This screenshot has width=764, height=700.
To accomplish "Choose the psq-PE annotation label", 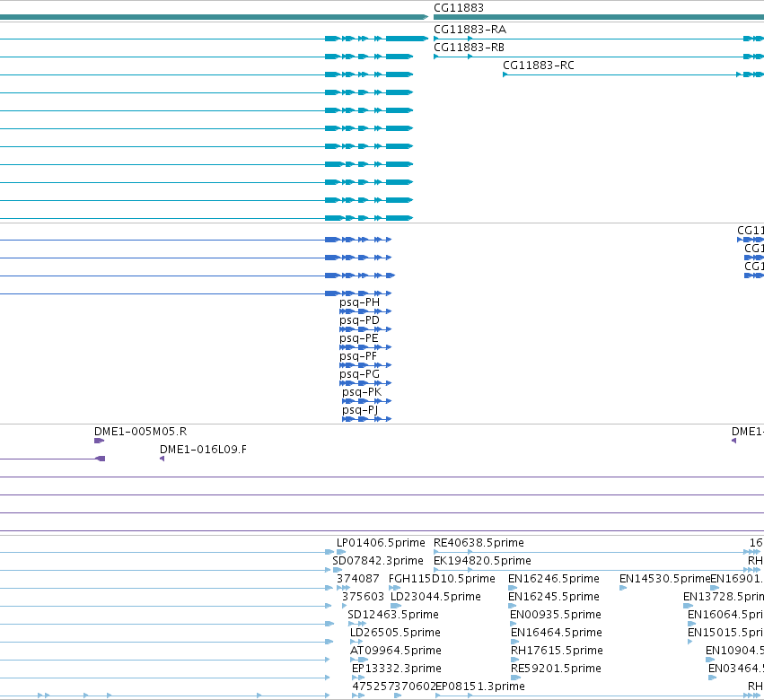I will 359,338.
